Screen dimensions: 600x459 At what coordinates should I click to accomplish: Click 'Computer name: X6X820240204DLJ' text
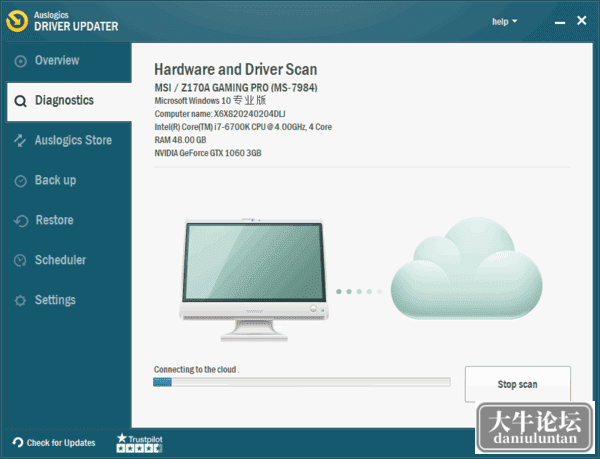coord(220,114)
